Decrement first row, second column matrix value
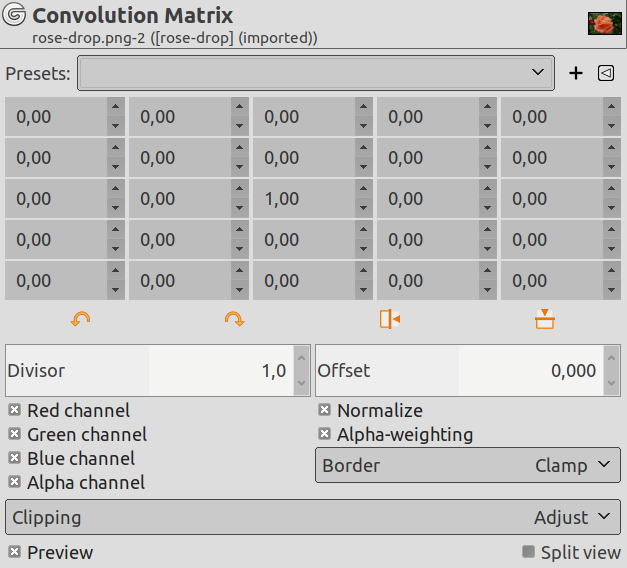 tap(240, 126)
